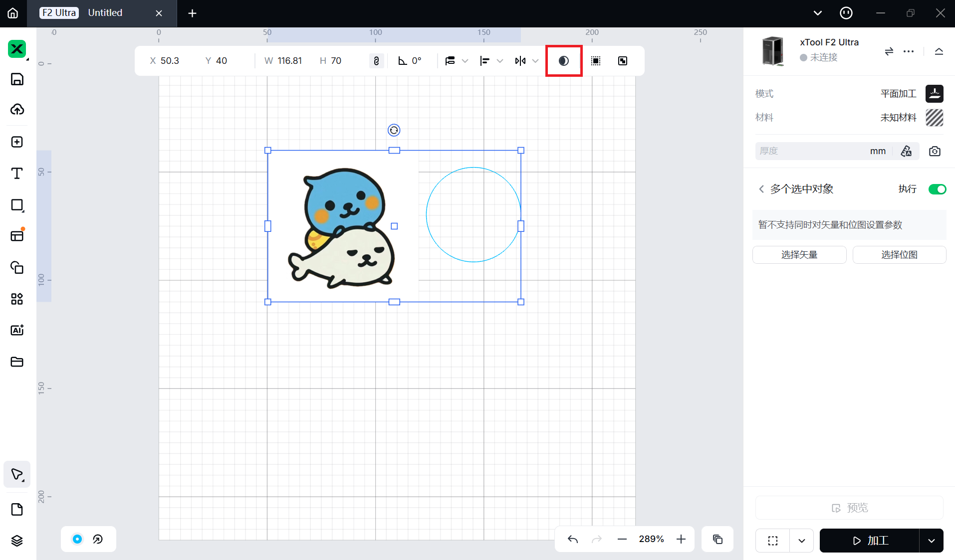The width and height of the screenshot is (955, 560).
Task: Toggle the aspect ratio lock
Action: 376,61
